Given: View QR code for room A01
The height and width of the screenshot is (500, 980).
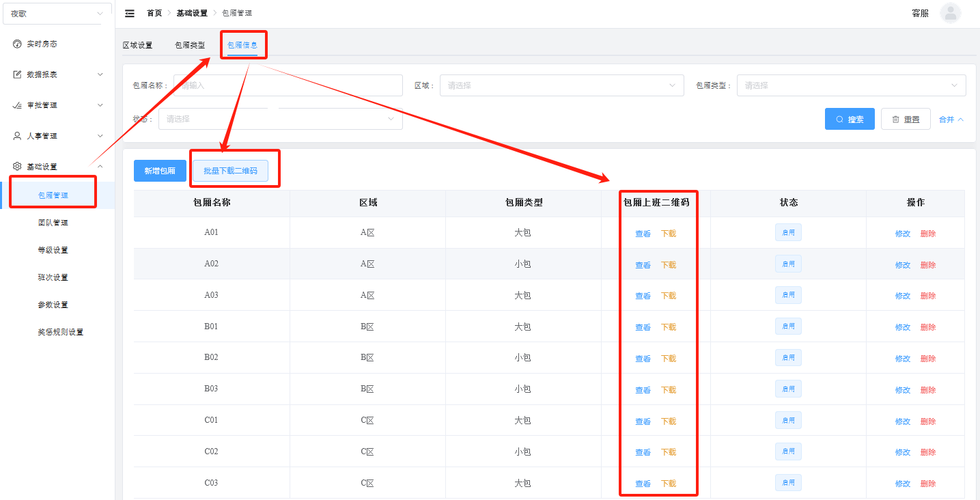Looking at the screenshot, I should click(x=643, y=234).
